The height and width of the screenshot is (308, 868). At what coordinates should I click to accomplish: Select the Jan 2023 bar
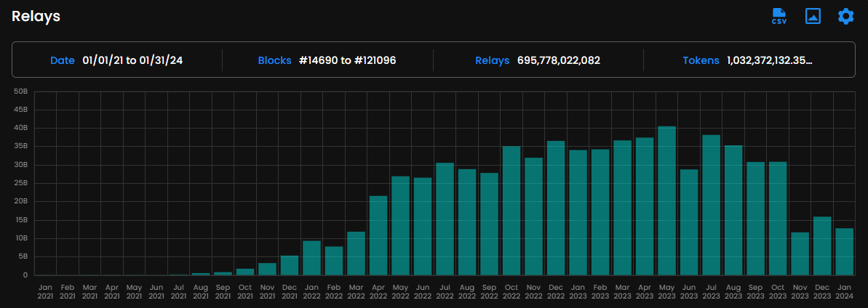[578, 213]
